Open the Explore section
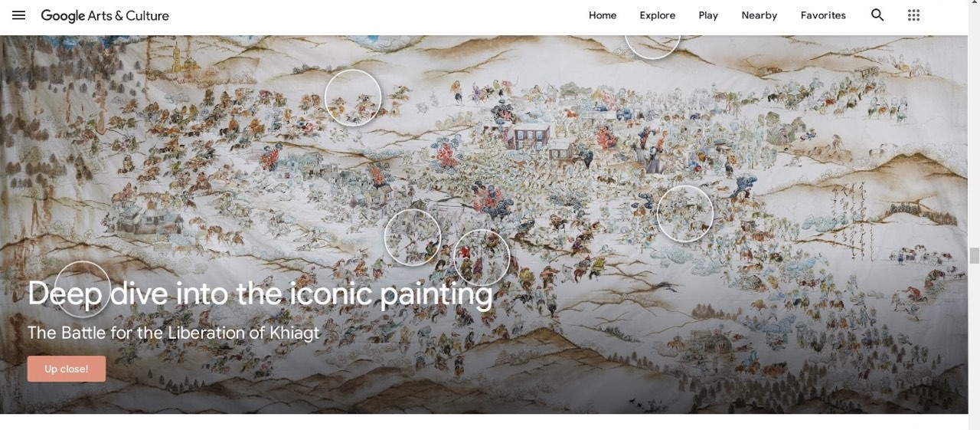Screen dimensions: 980x430 tap(658, 15)
